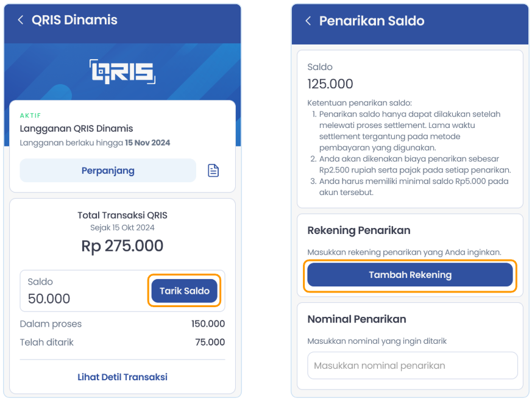532x401 pixels.
Task: Select the QRIS Dinamis header title
Action: 74,20
